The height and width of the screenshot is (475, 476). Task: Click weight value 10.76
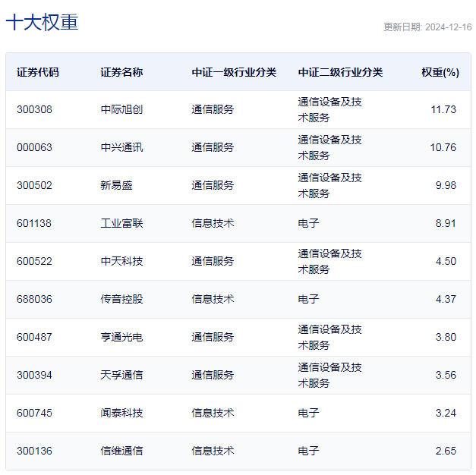pyautogui.click(x=443, y=147)
